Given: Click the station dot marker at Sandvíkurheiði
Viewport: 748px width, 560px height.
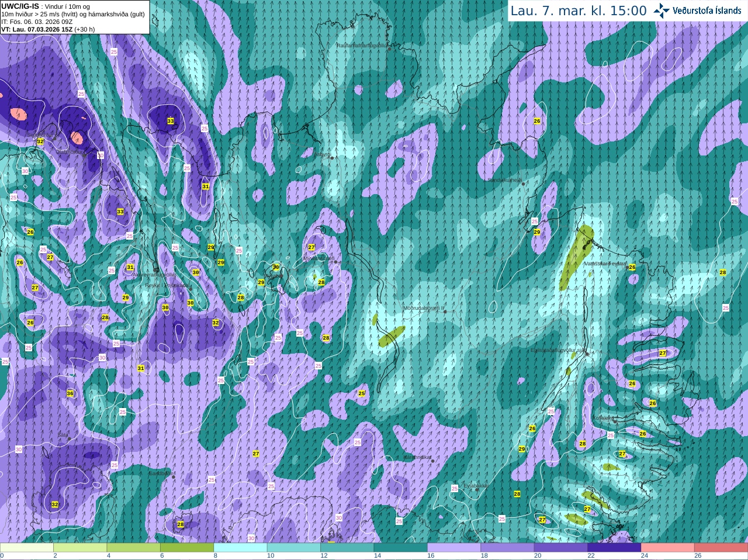Looking at the screenshot, I should (x=524, y=184).
